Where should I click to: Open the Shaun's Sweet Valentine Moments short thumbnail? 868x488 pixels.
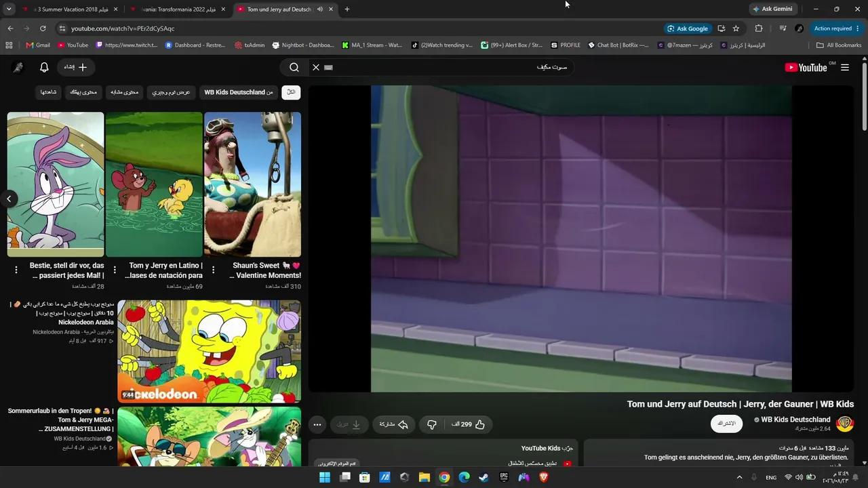[252, 184]
